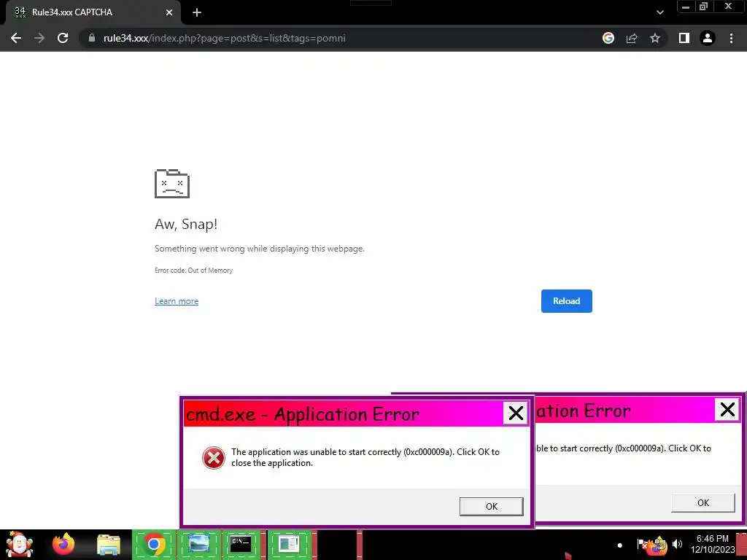This screenshot has height=560, width=747.
Task: Click the red error icon in the dialog
Action: (x=214, y=458)
